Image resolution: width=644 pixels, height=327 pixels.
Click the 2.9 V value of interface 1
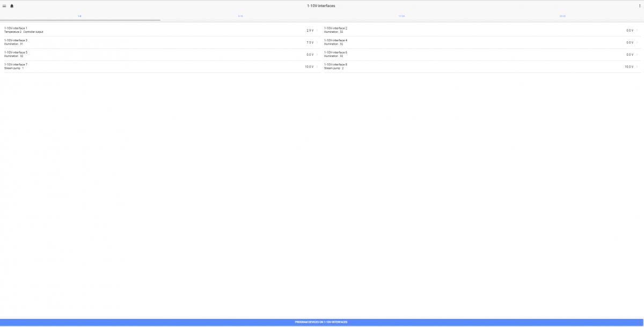coord(310,31)
